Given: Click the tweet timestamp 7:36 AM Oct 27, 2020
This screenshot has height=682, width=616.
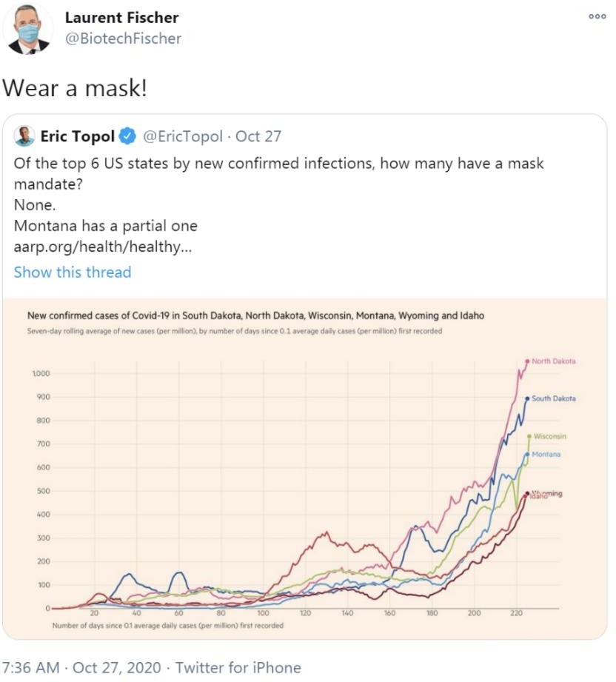Looking at the screenshot, I should 81,667.
